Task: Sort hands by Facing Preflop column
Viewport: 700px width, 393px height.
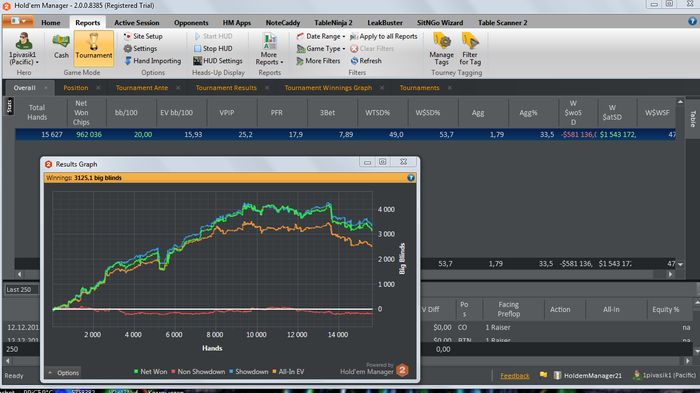Action: 508,309
